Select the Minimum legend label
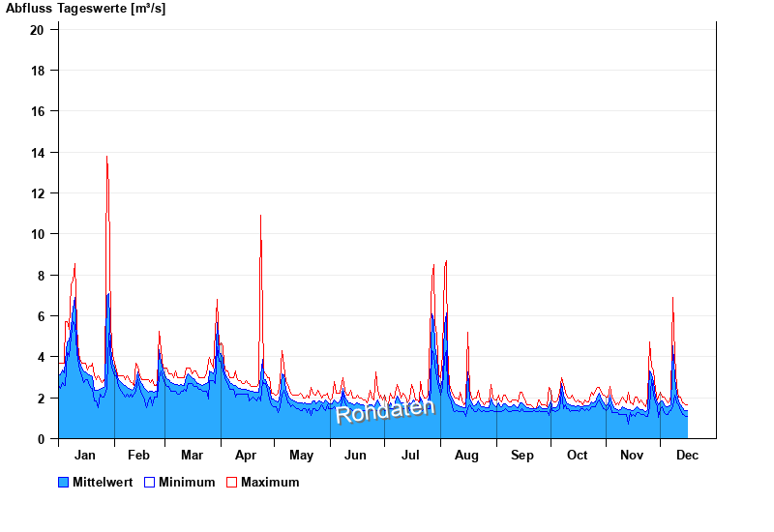 tap(187, 483)
